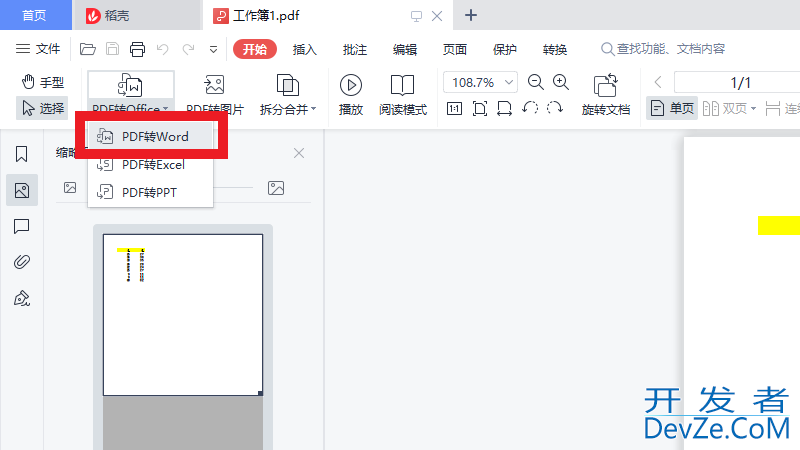Select 单页 single page view

pyautogui.click(x=672, y=108)
